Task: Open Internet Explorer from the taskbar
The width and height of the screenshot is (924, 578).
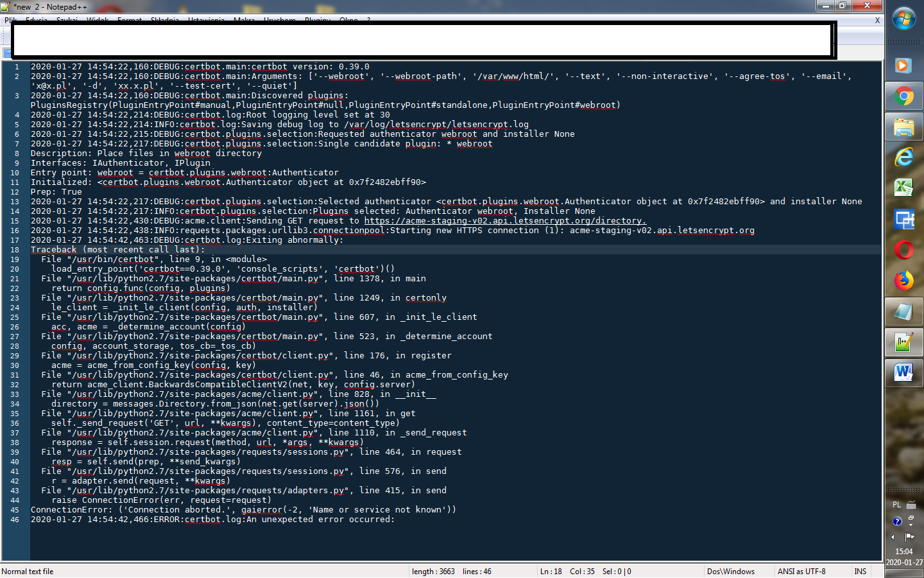Action: point(903,157)
